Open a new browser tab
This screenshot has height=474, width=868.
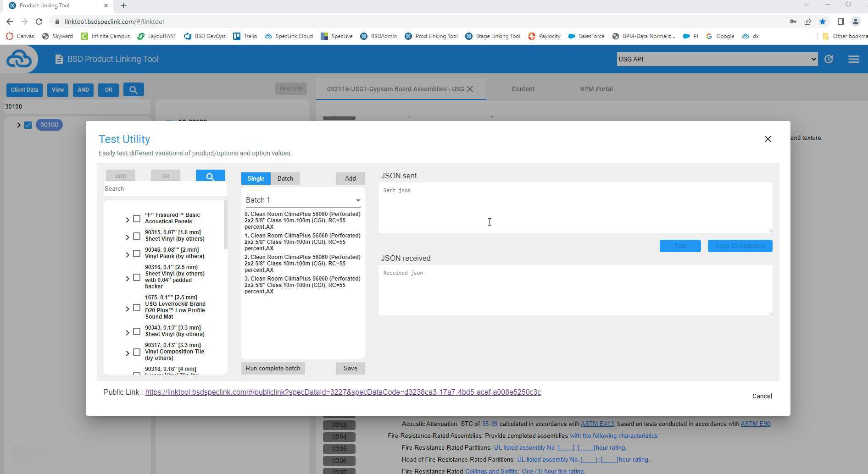[123, 6]
